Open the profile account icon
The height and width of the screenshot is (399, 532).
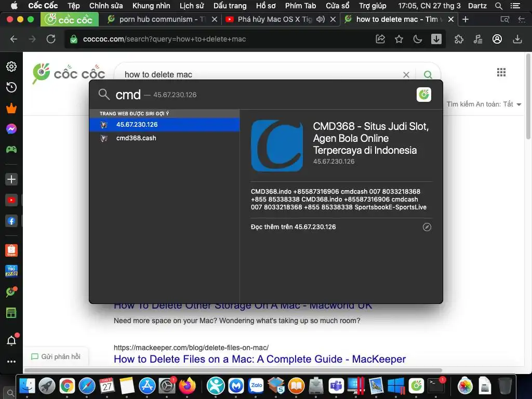[497, 39]
